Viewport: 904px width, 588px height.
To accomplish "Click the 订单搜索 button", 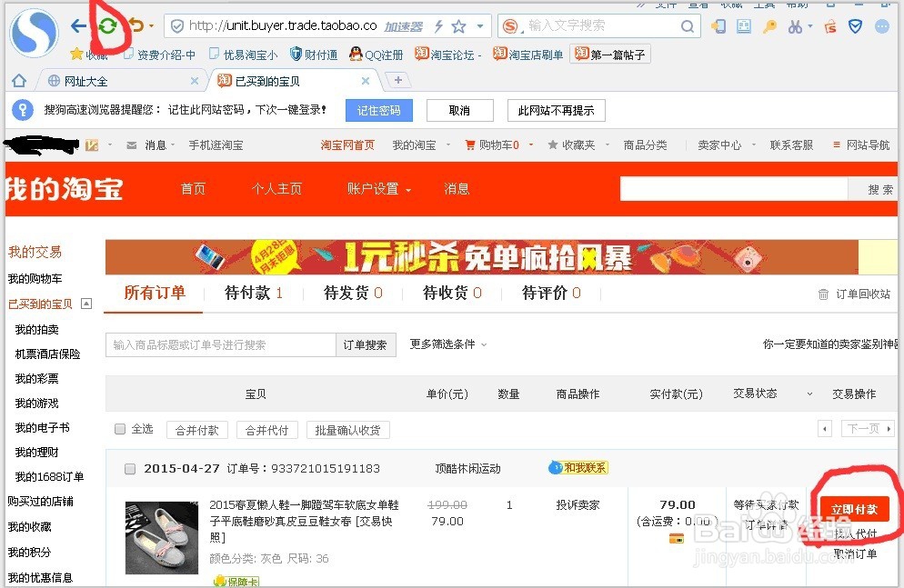I will point(366,345).
